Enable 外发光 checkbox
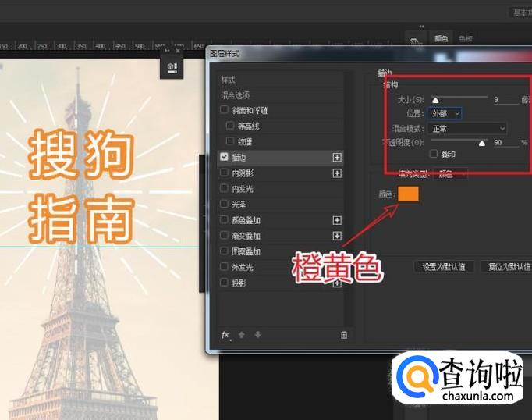The image size is (532, 420). pos(224,266)
